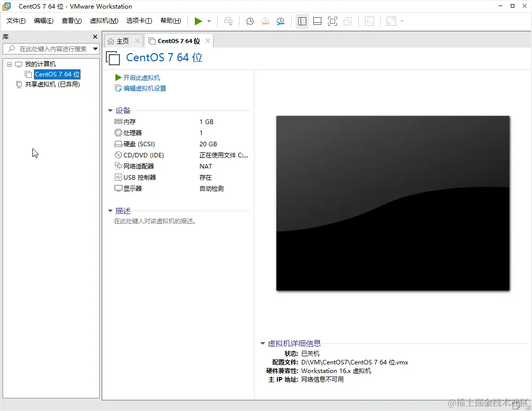Click the 1 GB memory value
532x411 pixels.
(207, 122)
